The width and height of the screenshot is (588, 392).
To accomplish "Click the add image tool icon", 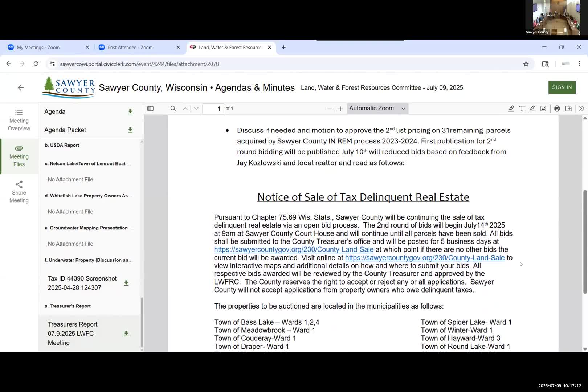I will pyautogui.click(x=543, y=109).
